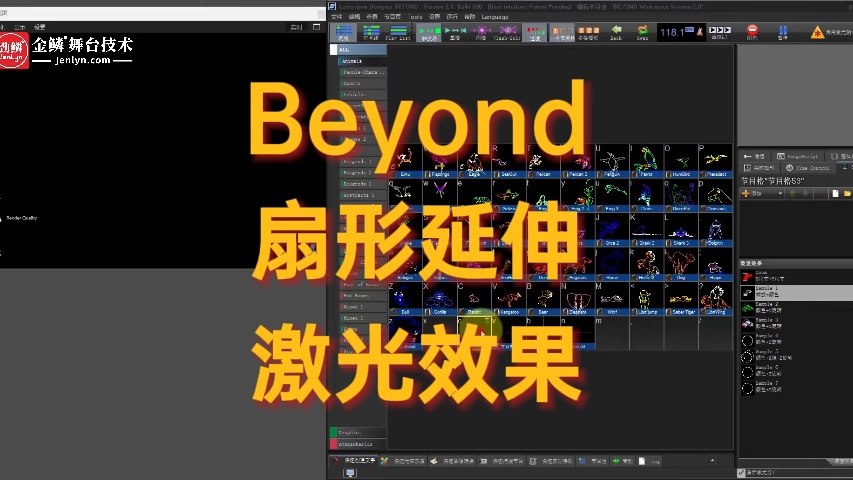Click the Sync arrows icon
Image resolution: width=853 pixels, height=480 pixels.
click(642, 33)
